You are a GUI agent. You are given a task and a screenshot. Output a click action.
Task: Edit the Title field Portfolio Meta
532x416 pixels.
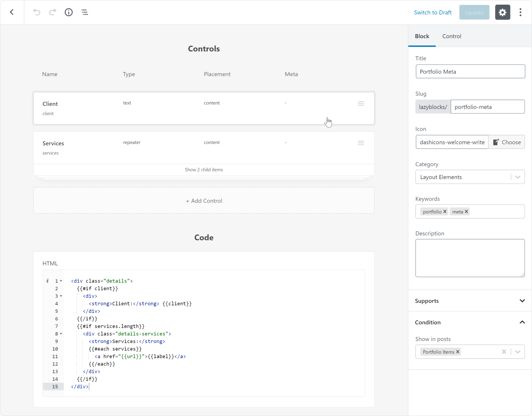[x=470, y=72]
